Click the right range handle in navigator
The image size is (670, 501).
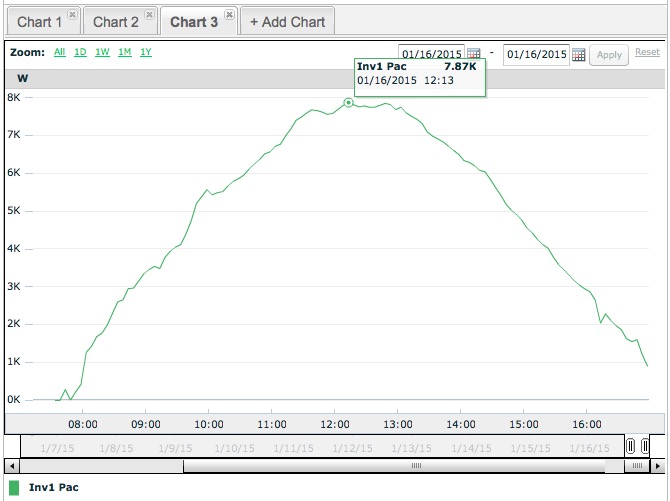point(645,446)
